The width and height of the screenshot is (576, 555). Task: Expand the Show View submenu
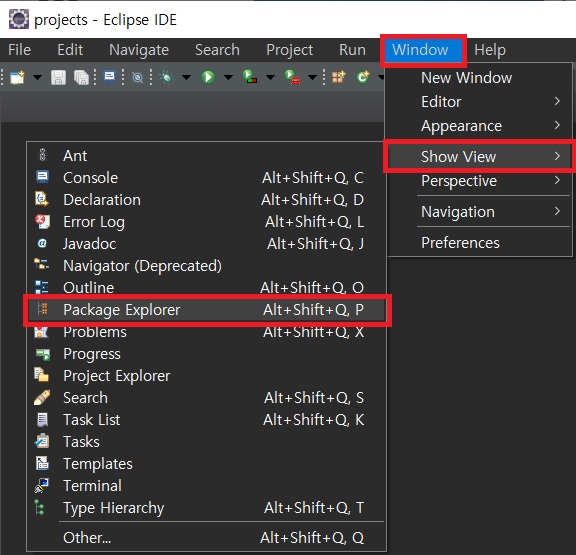tap(479, 157)
